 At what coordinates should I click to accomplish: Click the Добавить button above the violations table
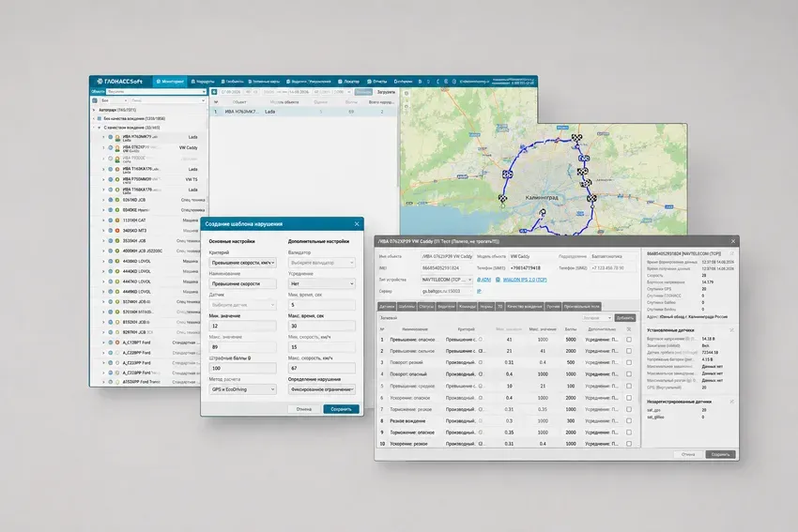click(x=625, y=317)
